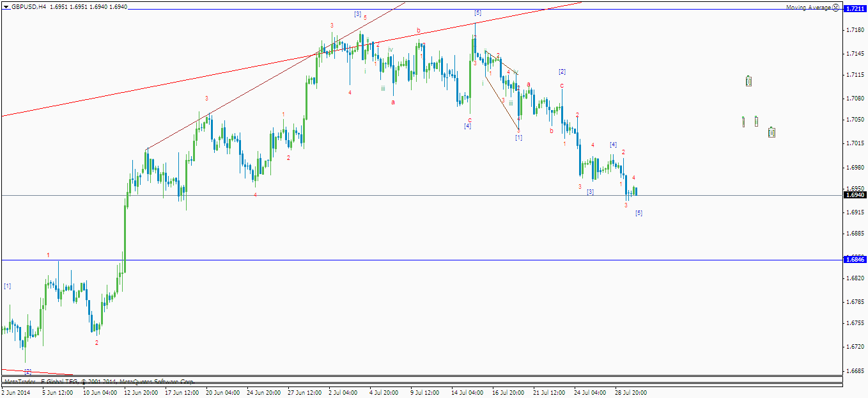Select the blue horizontal line at 1.6846
868x398 pixels.
pyautogui.click(x=422, y=260)
